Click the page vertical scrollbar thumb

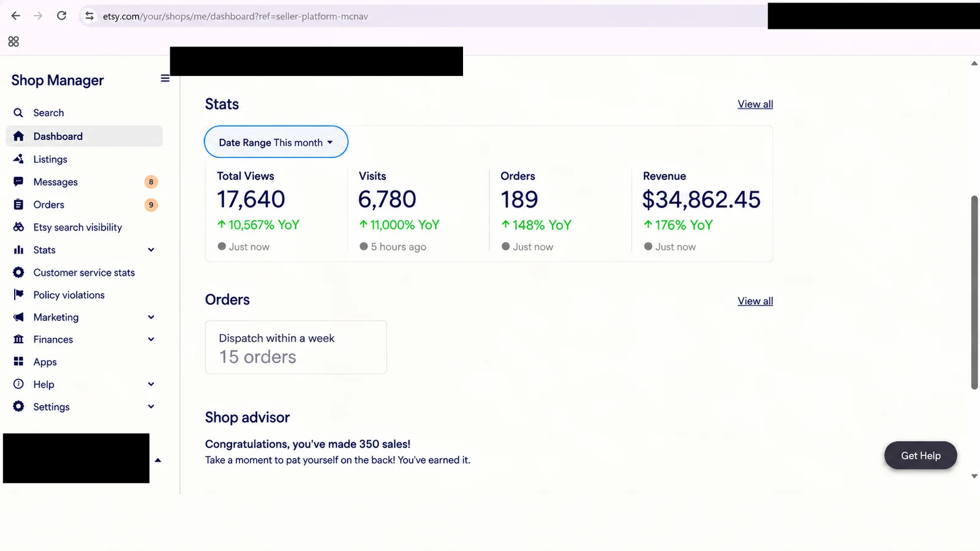tap(974, 293)
